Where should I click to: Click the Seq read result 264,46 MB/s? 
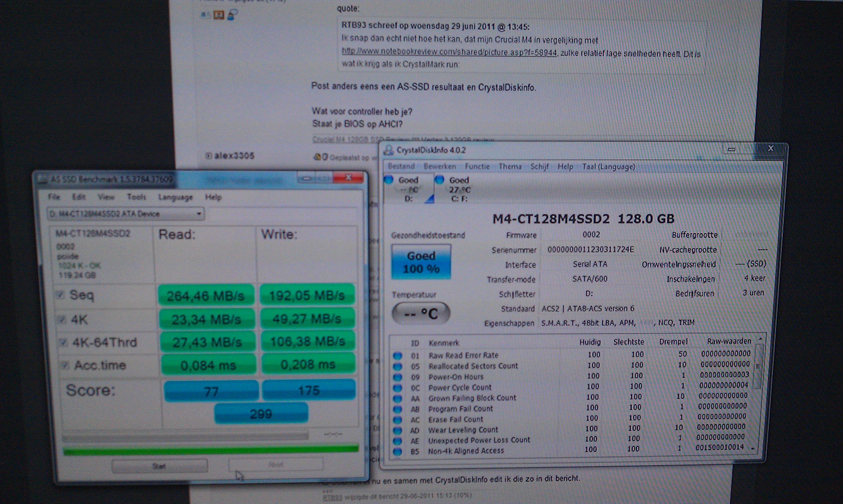click(x=206, y=296)
